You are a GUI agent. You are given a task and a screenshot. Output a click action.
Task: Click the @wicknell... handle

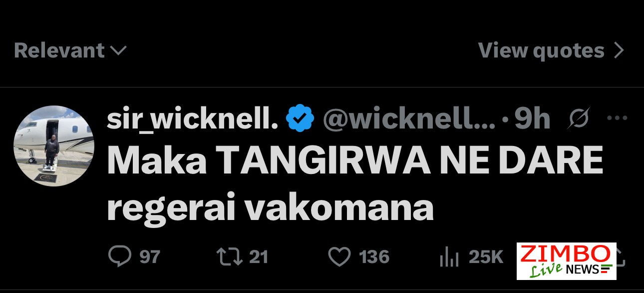click(409, 119)
